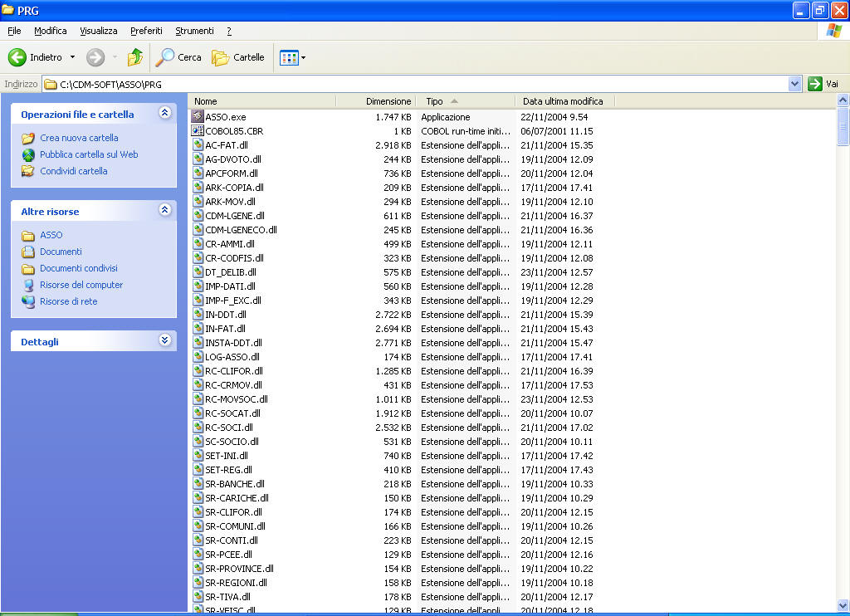
Task: Click the folder icon in the address bar
Action: pyautogui.click(x=51, y=84)
